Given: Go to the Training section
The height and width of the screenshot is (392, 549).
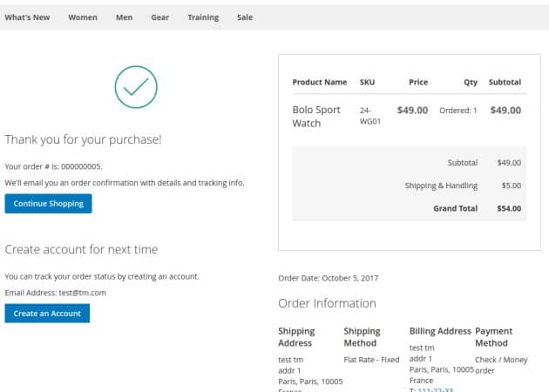Looking at the screenshot, I should (203, 17).
